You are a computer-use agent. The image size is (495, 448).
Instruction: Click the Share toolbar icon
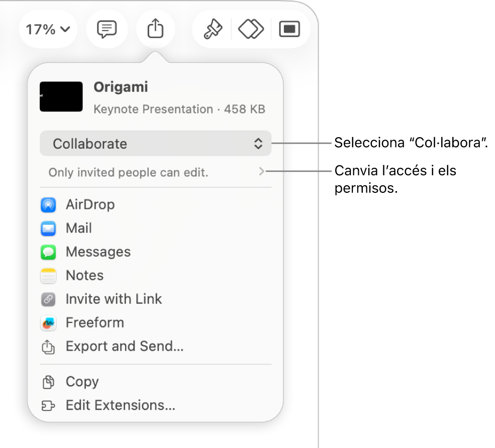(x=156, y=30)
